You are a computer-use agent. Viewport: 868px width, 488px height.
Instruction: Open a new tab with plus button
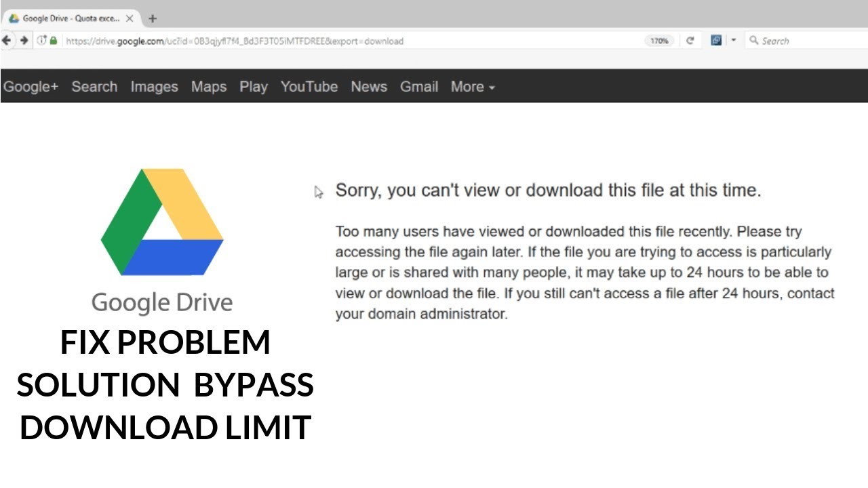click(x=152, y=18)
